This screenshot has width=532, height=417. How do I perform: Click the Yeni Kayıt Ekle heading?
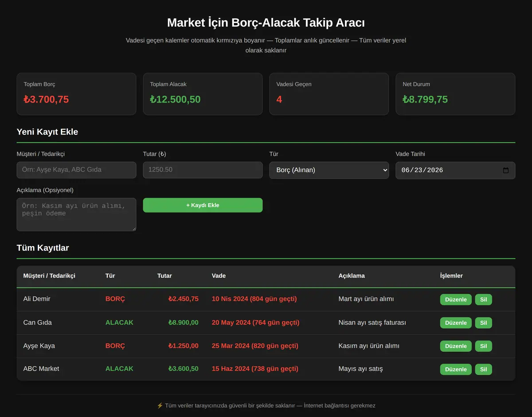pyautogui.click(x=47, y=132)
